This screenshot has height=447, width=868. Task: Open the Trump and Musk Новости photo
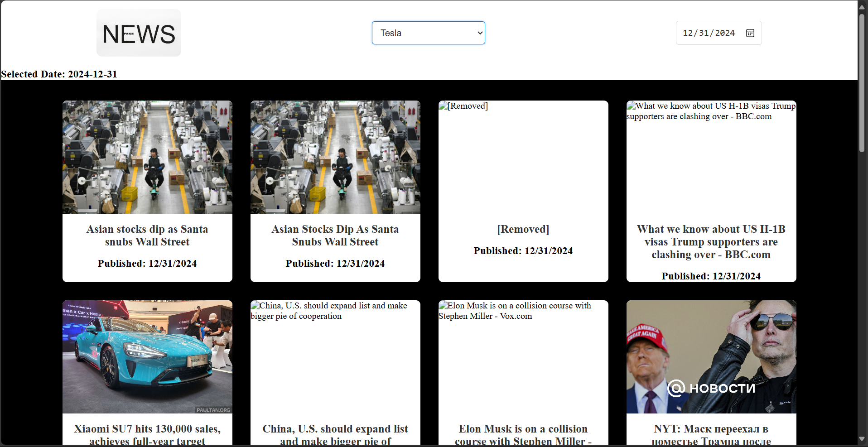(x=711, y=357)
